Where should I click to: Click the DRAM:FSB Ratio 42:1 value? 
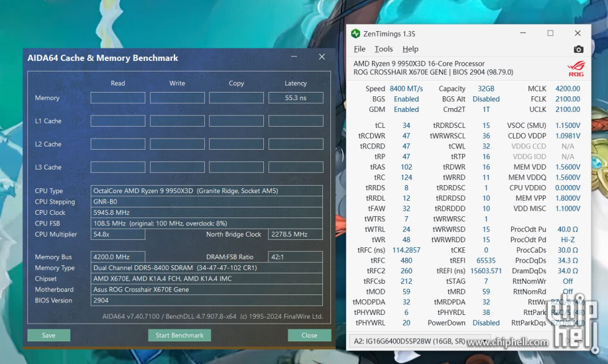tap(296, 257)
